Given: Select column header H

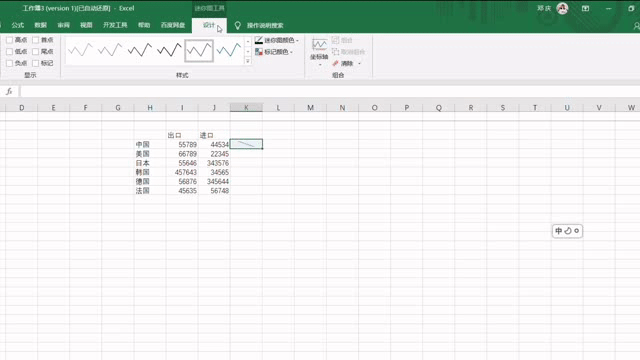Looking at the screenshot, I should pyautogui.click(x=150, y=108).
